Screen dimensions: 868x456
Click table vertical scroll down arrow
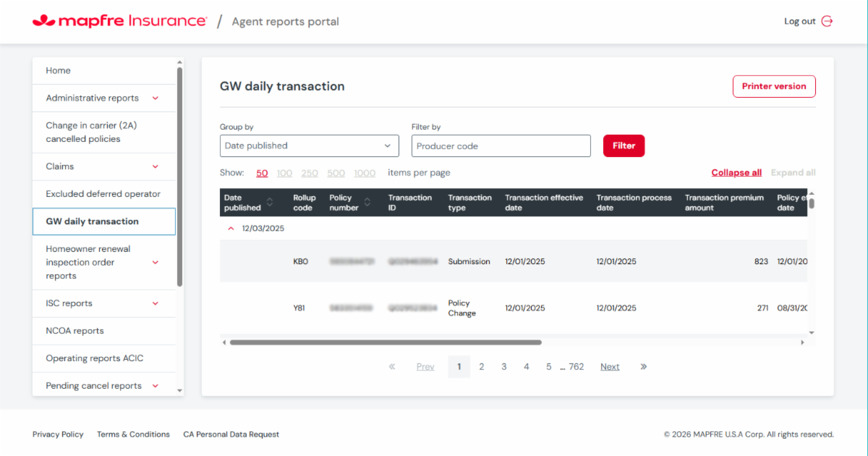point(812,332)
